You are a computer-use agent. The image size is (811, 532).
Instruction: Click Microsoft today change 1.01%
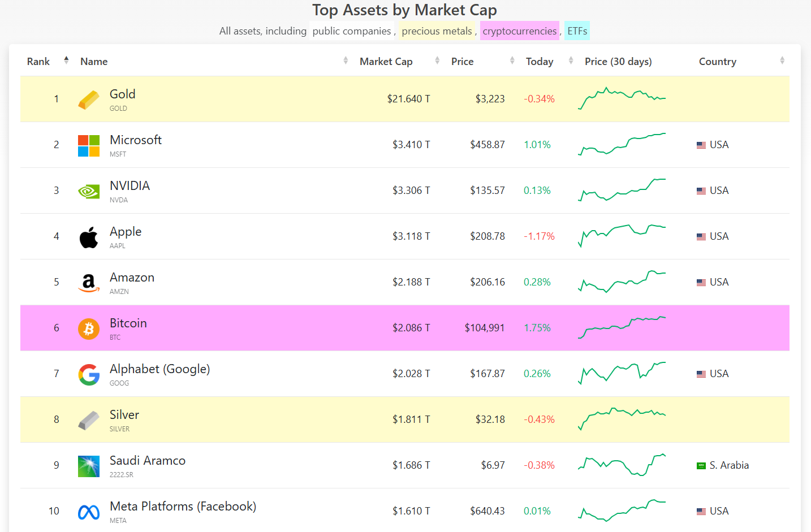537,145
